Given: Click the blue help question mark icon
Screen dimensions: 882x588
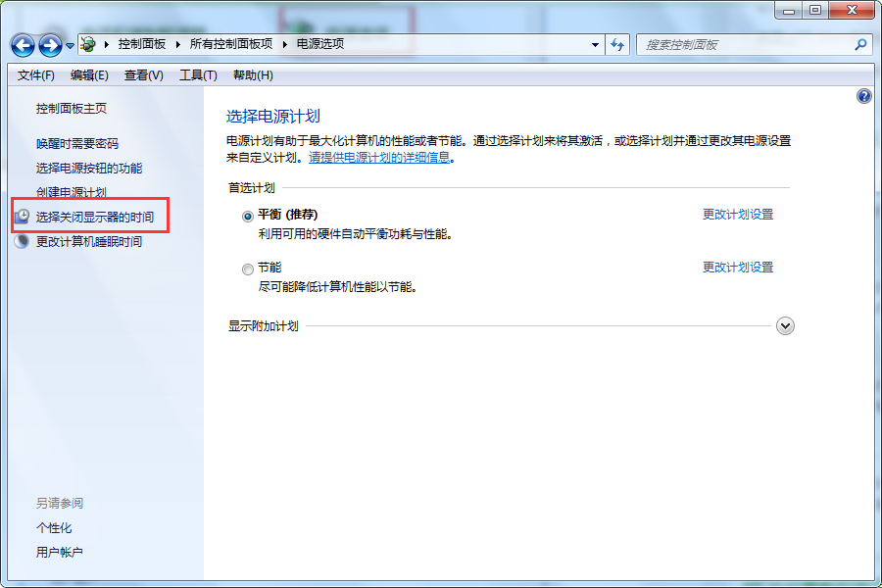Looking at the screenshot, I should 863,96.
